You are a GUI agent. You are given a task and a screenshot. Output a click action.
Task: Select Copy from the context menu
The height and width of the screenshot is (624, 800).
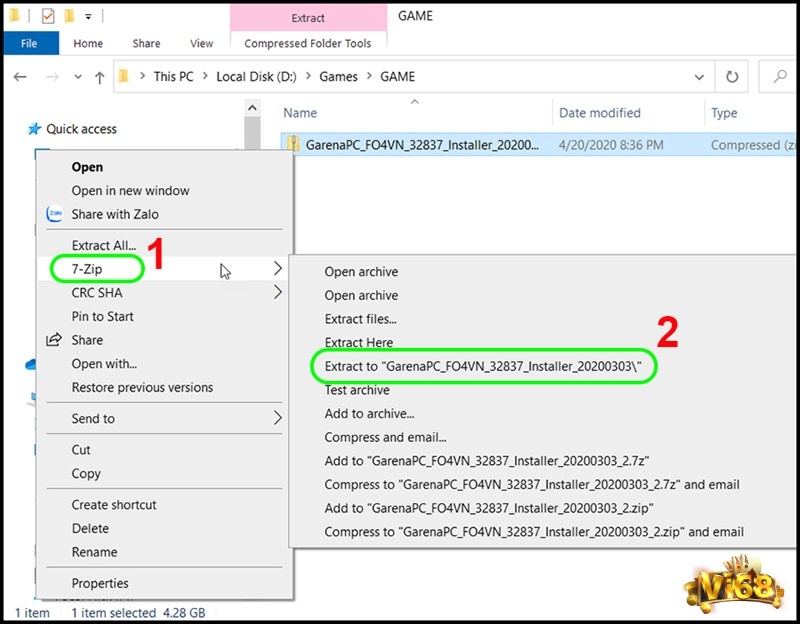pyautogui.click(x=86, y=473)
